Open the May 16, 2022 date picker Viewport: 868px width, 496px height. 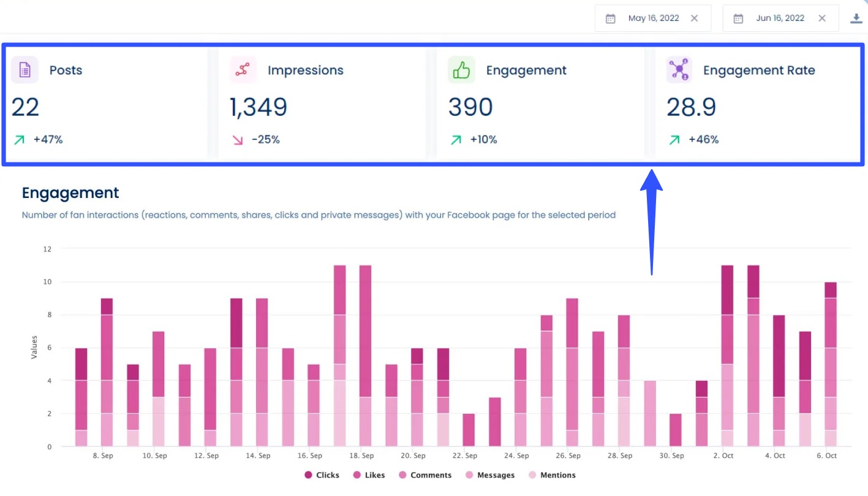(x=653, y=18)
